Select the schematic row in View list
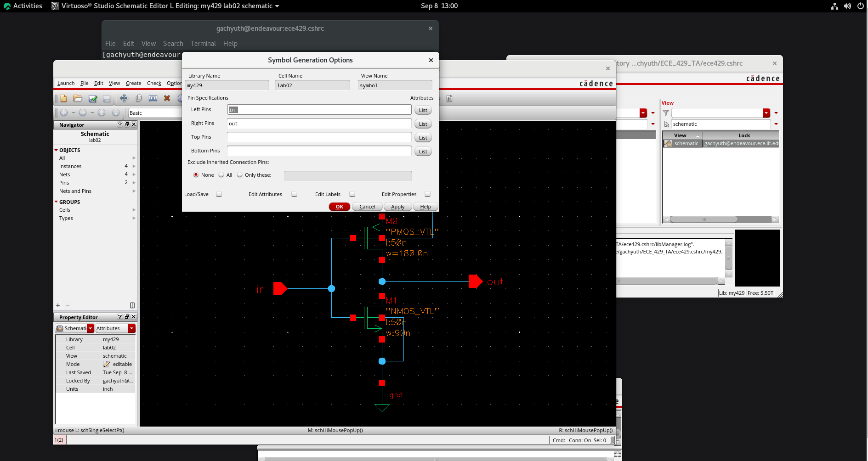The width and height of the screenshot is (868, 461). pyautogui.click(x=720, y=143)
